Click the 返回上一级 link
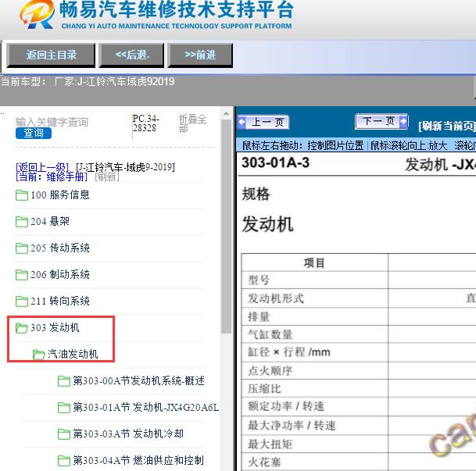476x471 pixels. tap(42, 167)
